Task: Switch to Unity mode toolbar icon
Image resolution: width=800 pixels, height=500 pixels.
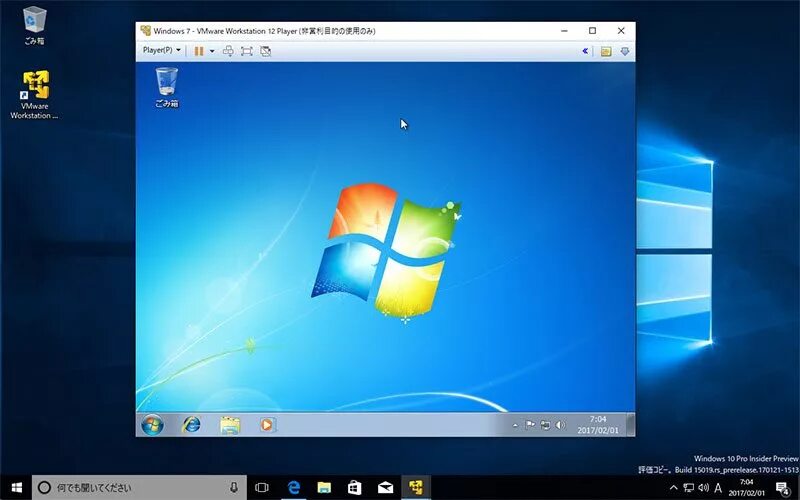Action: (x=265, y=51)
